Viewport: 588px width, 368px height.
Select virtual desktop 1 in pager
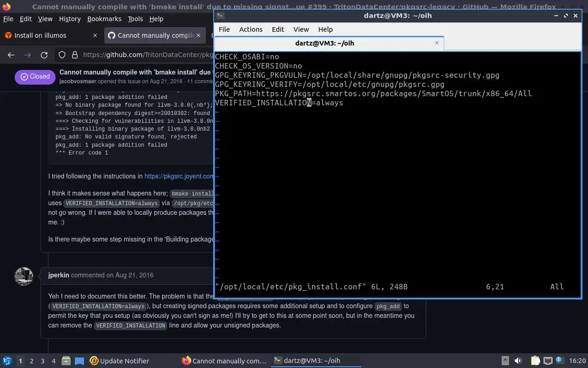point(20,361)
